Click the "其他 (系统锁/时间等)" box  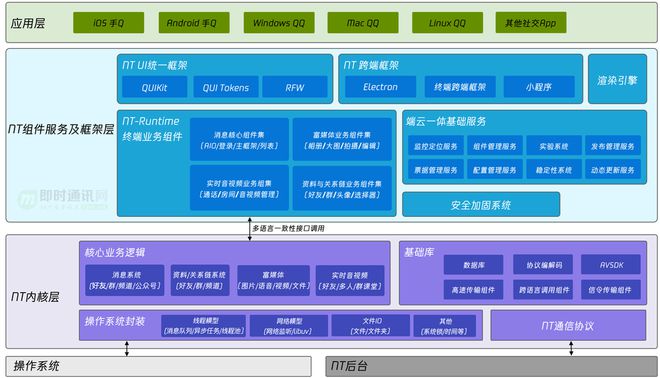tap(445, 326)
